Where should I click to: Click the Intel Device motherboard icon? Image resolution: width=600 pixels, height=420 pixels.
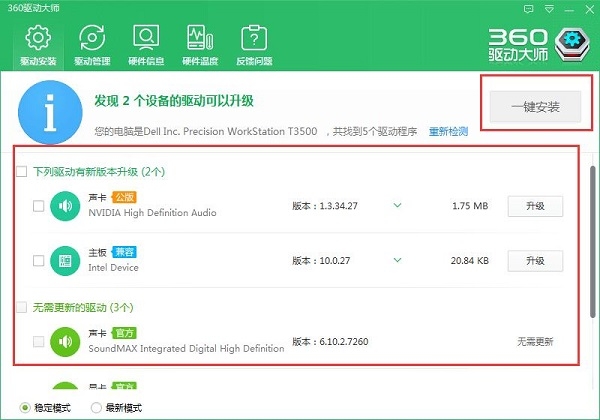65,260
